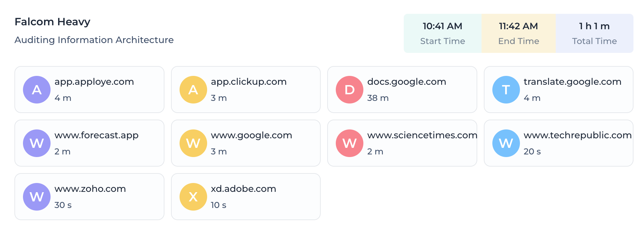
Task: Select the 1 h 1 m Total Time panel
Action: pyautogui.click(x=594, y=33)
